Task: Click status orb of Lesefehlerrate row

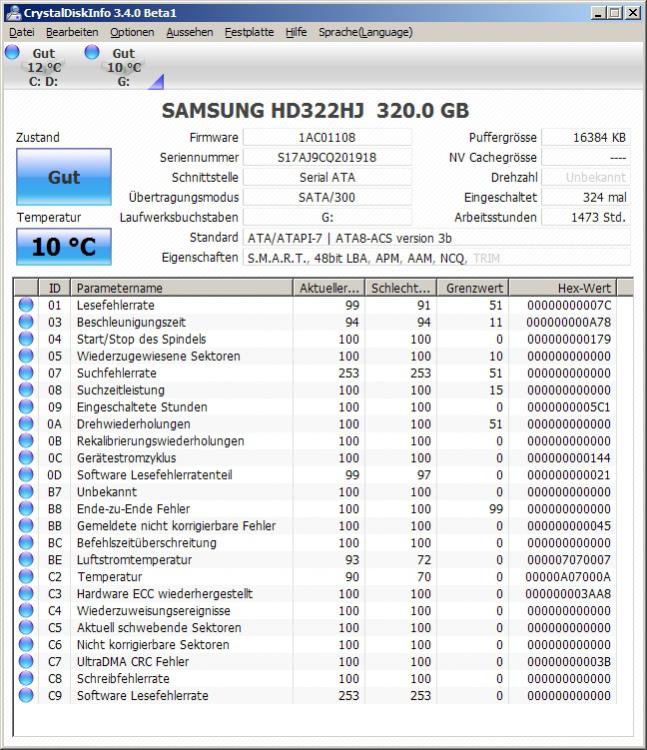Action: point(26,305)
